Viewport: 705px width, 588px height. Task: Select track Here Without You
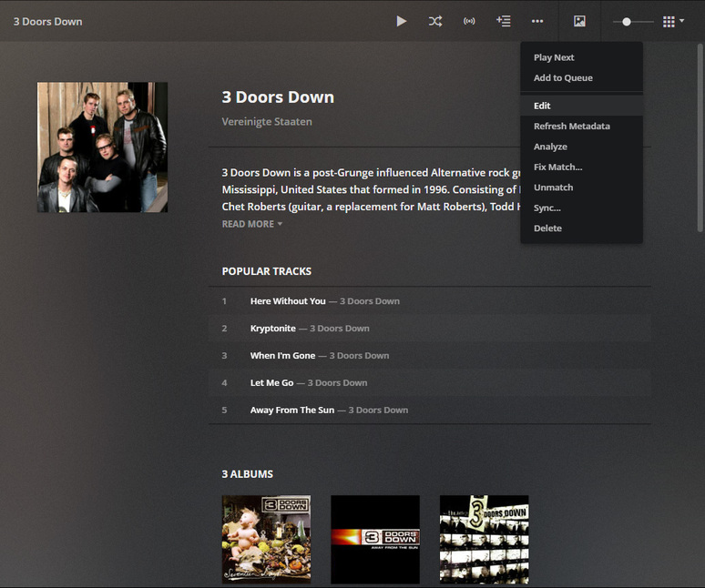coord(288,301)
